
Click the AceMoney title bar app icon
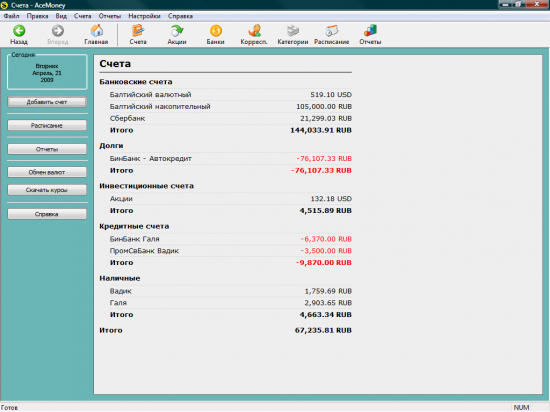click(4, 5)
